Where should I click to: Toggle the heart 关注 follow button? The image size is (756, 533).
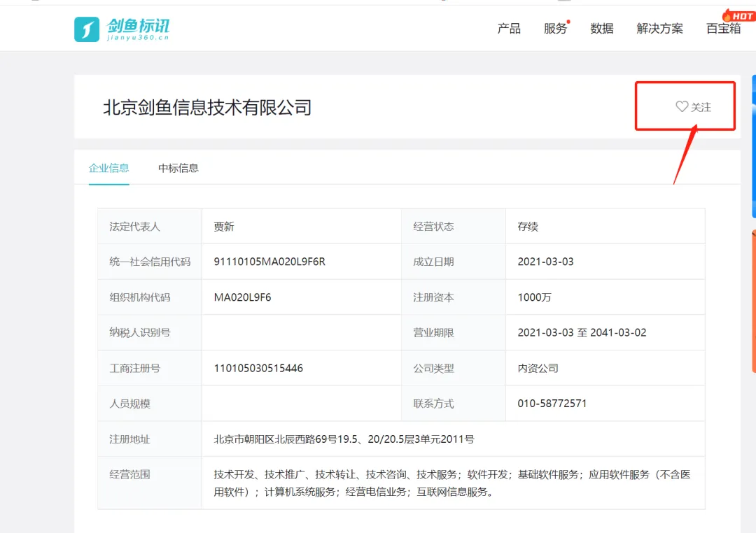692,107
